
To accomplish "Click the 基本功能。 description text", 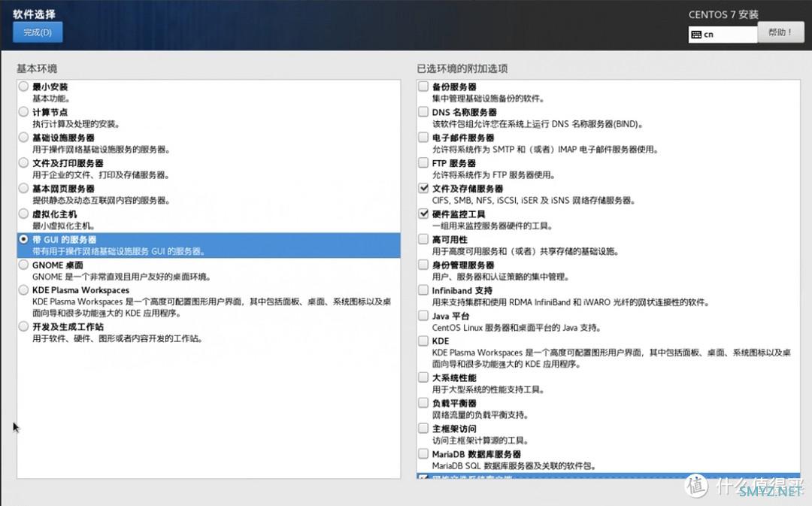I will (51, 98).
